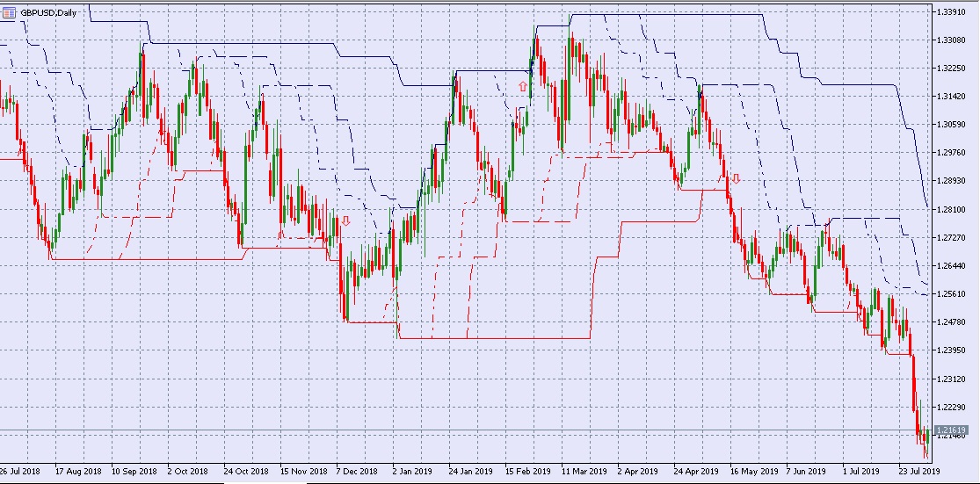Click the 26 Jul 2018 date label
This screenshot has width=980, height=484.
20,471
